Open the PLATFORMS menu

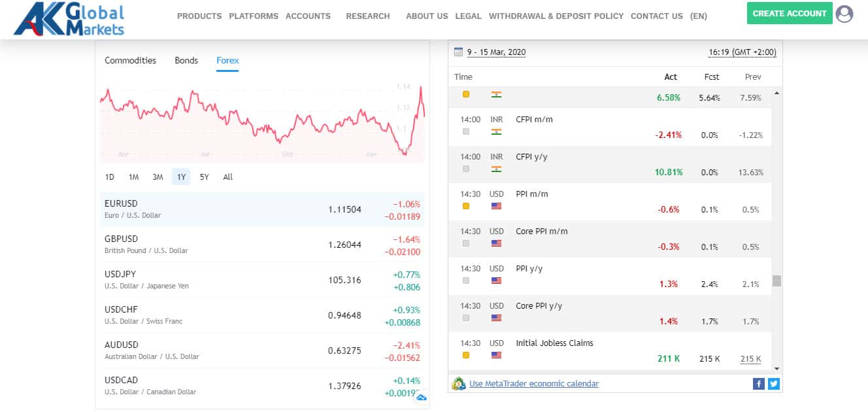tap(253, 16)
